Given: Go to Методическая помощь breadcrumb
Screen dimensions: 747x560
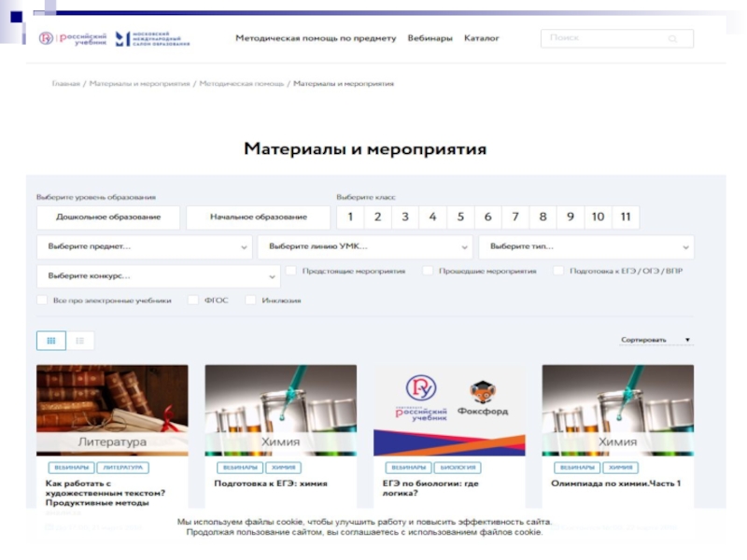Looking at the screenshot, I should 242,84.
